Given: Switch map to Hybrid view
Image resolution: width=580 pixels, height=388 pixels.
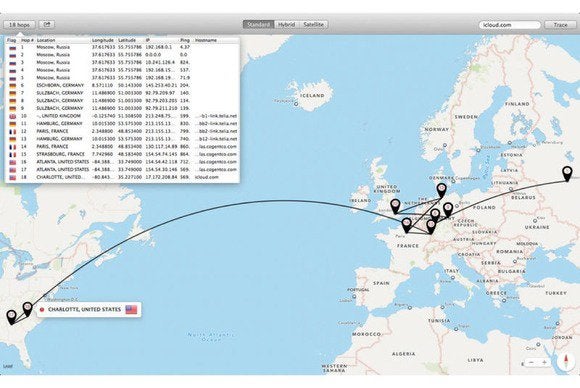Looking at the screenshot, I should [x=287, y=24].
